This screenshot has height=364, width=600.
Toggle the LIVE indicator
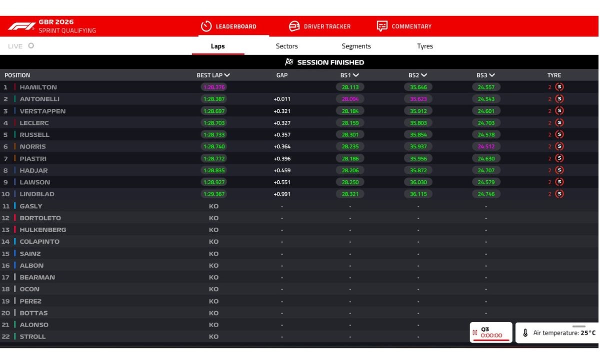21,46
